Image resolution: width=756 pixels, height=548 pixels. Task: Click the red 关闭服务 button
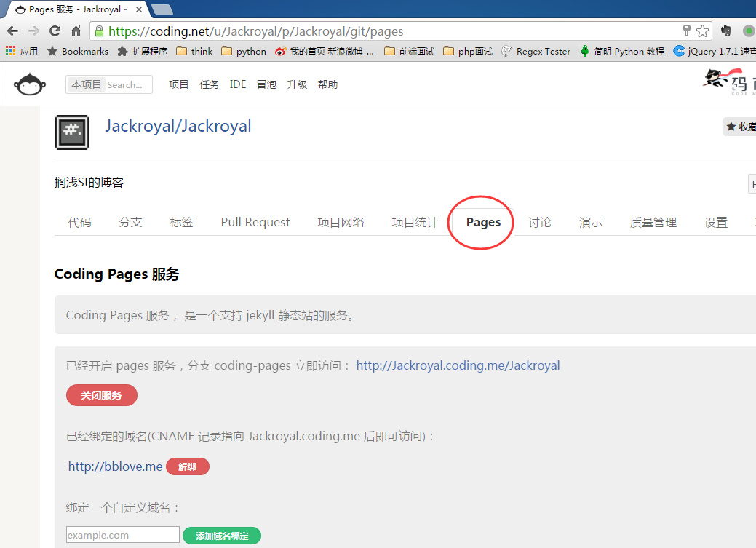(x=102, y=395)
